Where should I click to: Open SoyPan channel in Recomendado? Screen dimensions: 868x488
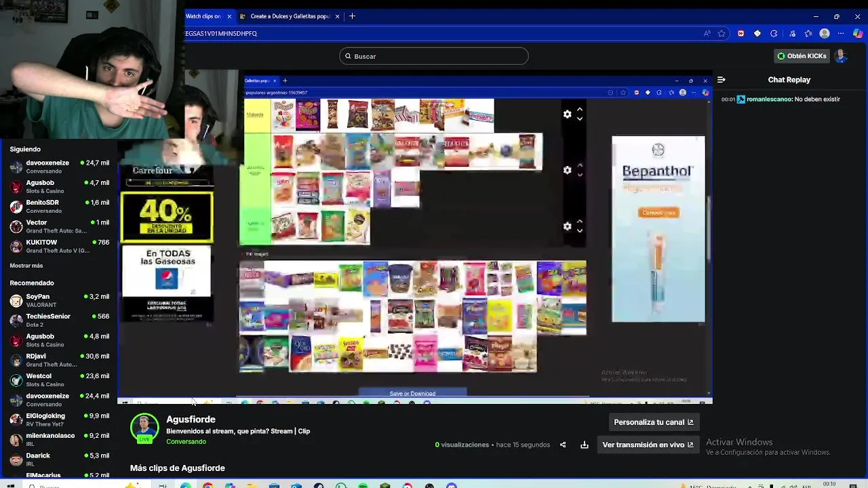click(x=60, y=300)
